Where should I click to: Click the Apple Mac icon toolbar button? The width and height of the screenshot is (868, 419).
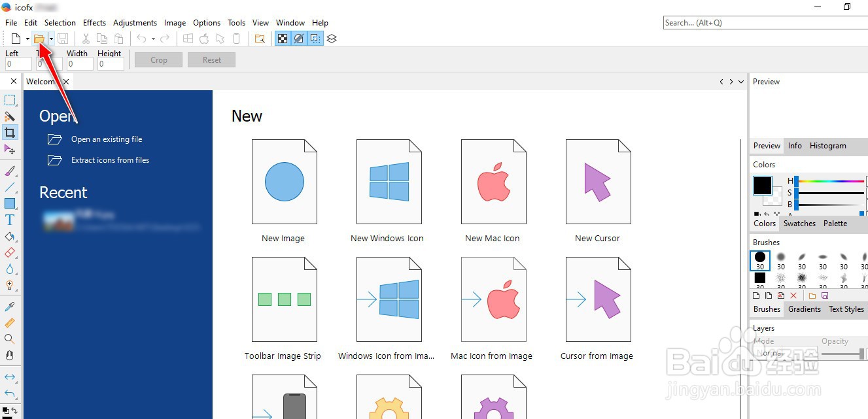tap(204, 39)
